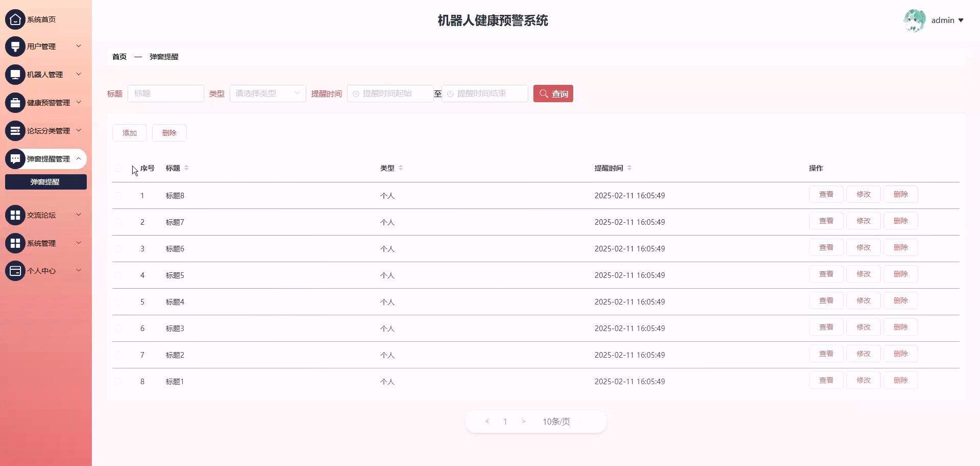The width and height of the screenshot is (980, 466).
Task: Sort by 类型 column arrows
Action: click(x=401, y=168)
